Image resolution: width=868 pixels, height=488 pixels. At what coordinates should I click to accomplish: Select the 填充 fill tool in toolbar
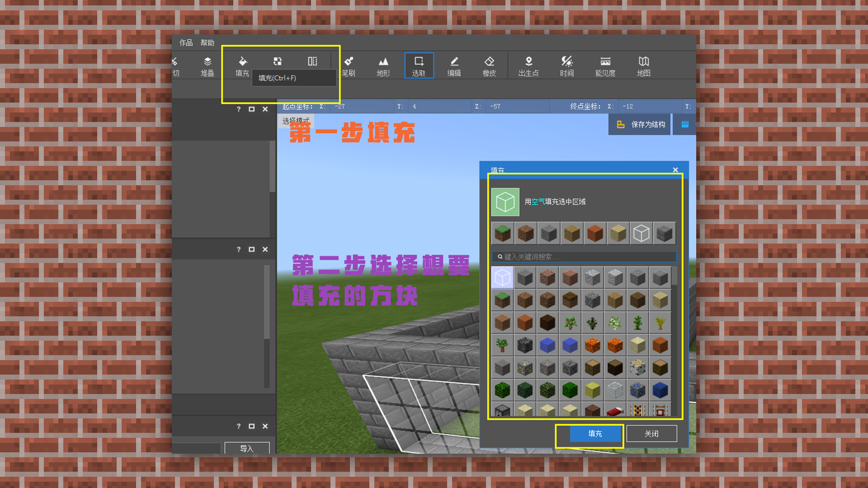[242, 66]
